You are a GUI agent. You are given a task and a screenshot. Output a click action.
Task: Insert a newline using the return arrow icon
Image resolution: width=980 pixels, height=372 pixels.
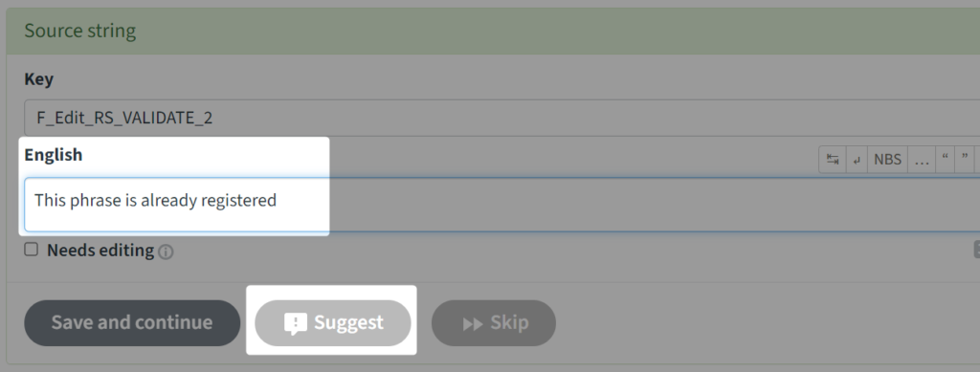[857, 159]
